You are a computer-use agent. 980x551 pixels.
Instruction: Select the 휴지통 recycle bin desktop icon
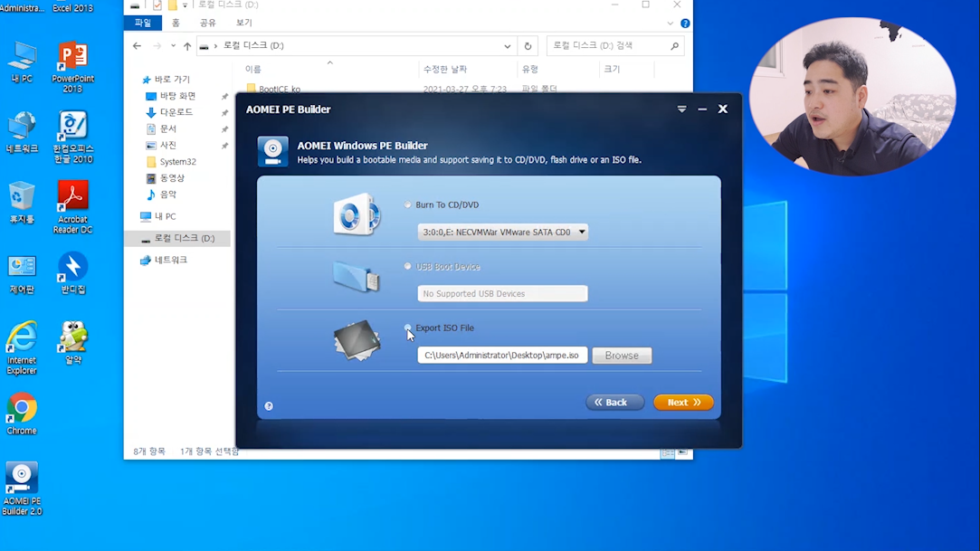[x=22, y=203]
